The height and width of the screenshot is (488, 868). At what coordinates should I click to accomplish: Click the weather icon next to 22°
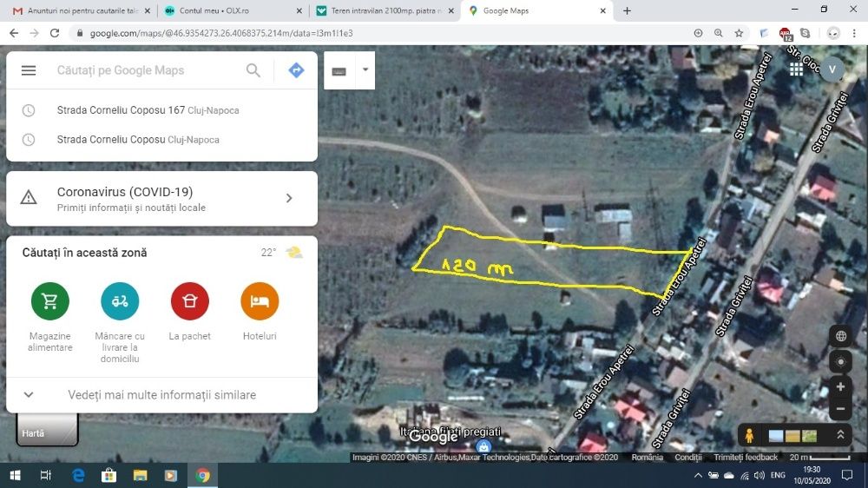point(294,253)
